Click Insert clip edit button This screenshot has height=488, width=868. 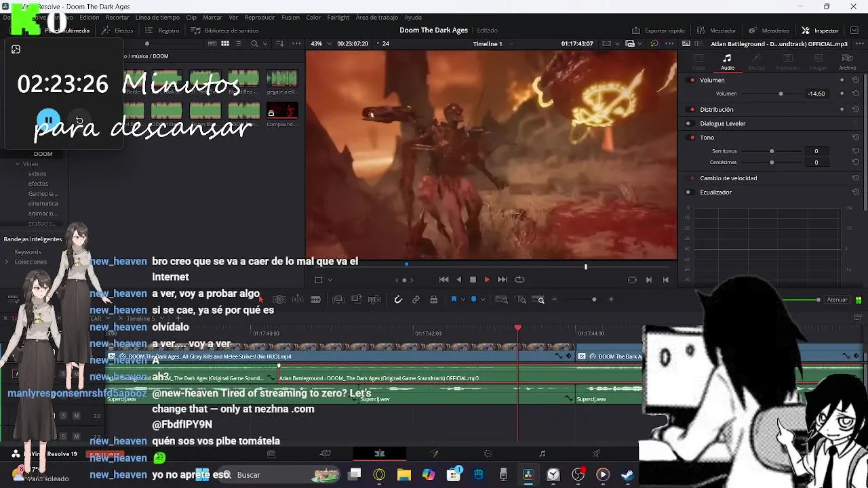(338, 300)
